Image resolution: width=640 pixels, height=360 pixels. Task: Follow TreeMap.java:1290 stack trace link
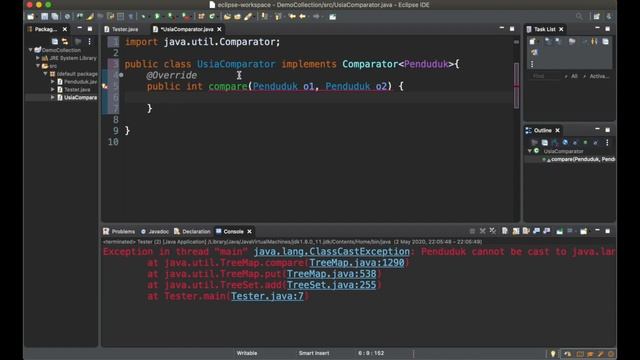click(x=357, y=263)
